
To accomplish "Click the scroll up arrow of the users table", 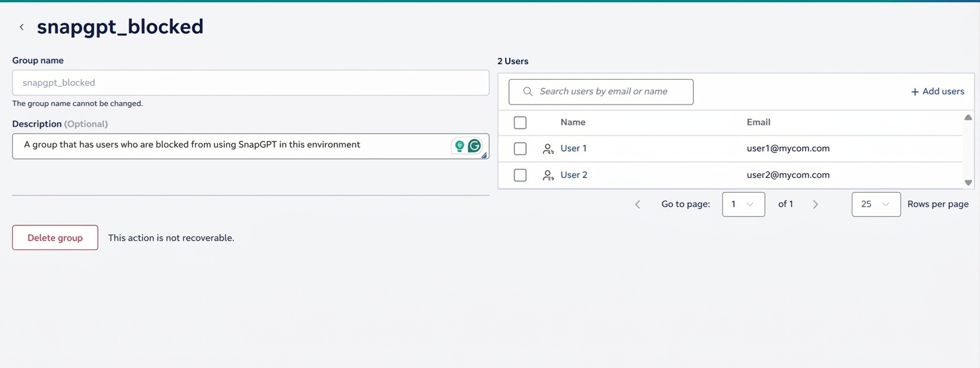I will click(x=968, y=117).
